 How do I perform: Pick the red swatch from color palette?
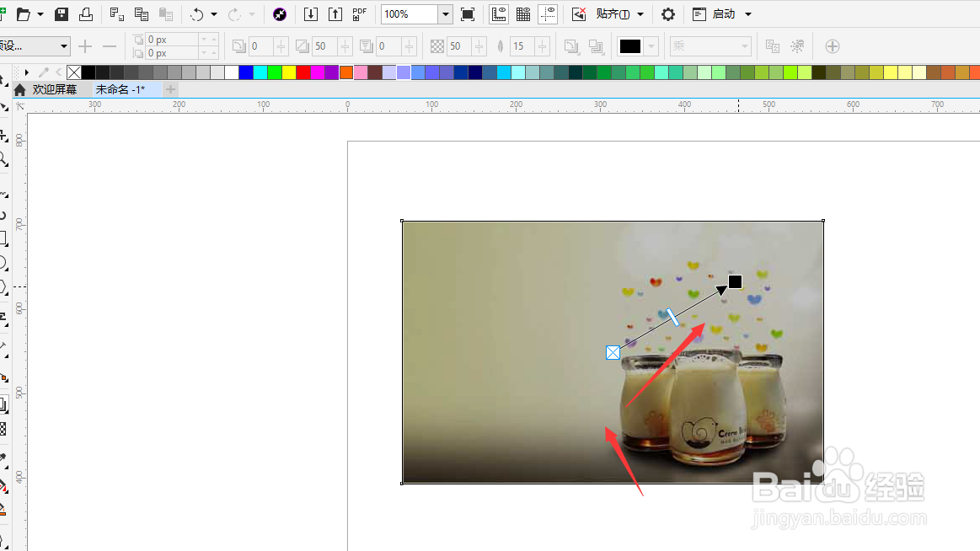click(x=303, y=72)
